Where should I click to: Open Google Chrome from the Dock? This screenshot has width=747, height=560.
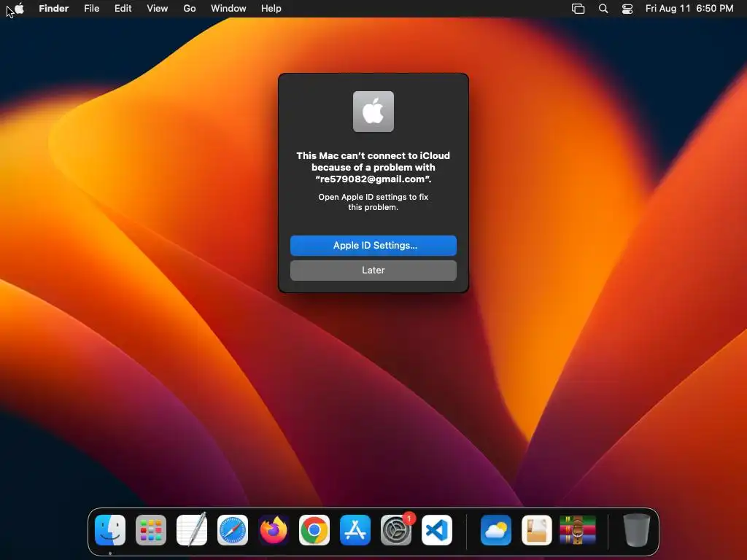click(314, 530)
